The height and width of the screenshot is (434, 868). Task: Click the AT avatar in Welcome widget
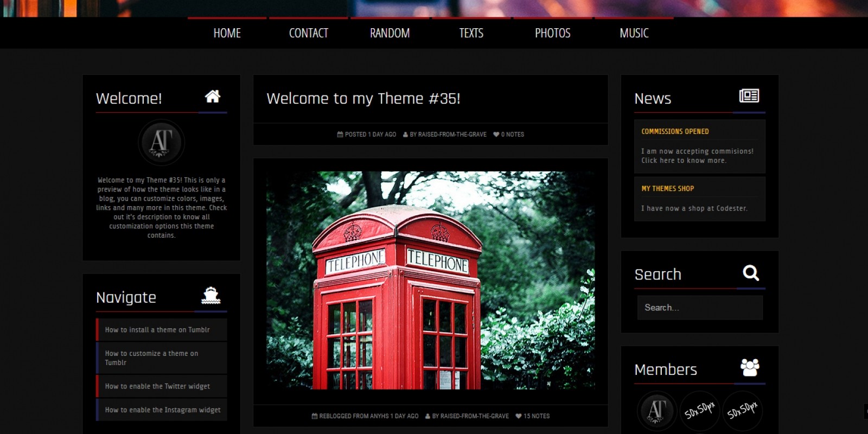(162, 143)
